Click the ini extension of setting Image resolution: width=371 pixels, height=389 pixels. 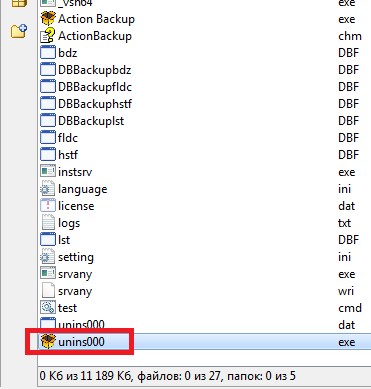344,257
